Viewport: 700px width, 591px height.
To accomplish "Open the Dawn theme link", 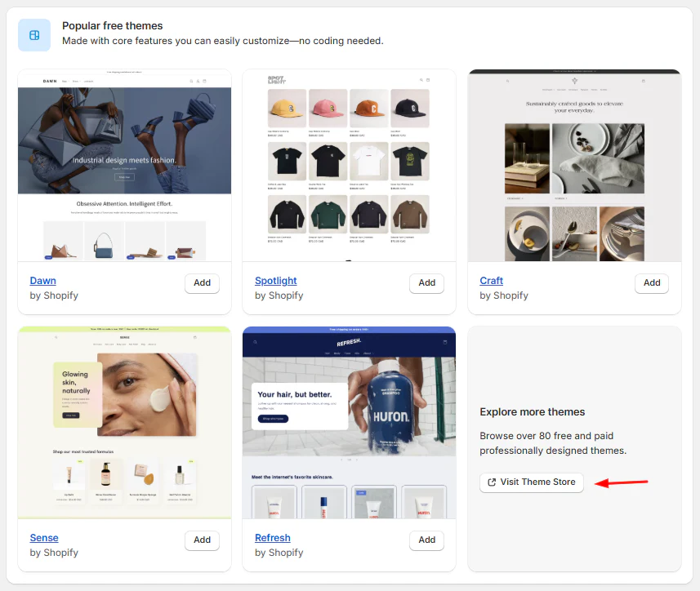I will pos(42,281).
